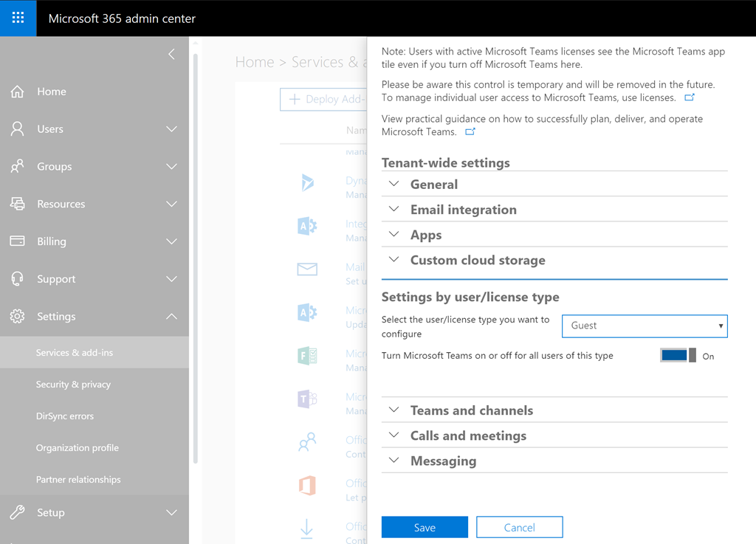
Task: Open external link icon after 'use licenses'
Action: click(x=690, y=97)
